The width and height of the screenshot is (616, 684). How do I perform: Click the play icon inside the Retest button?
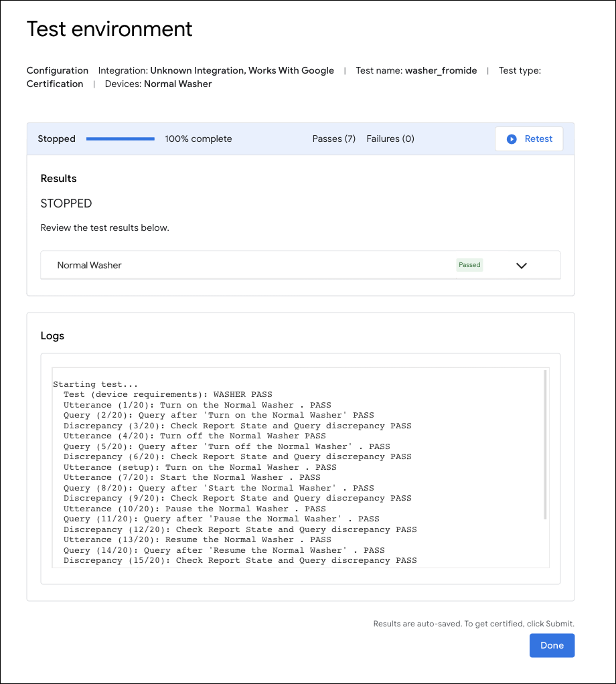tap(513, 139)
